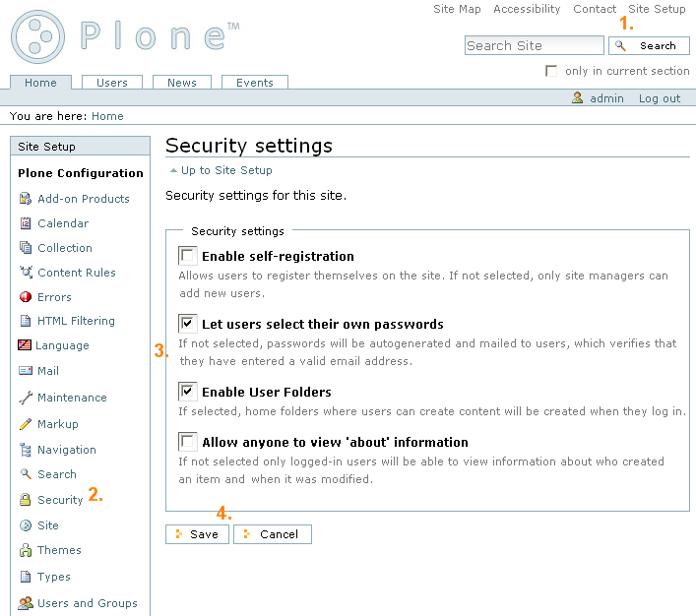Check Allow anyone to view 'about' information
Image resolution: width=696 pixels, height=616 pixels.
(187, 442)
